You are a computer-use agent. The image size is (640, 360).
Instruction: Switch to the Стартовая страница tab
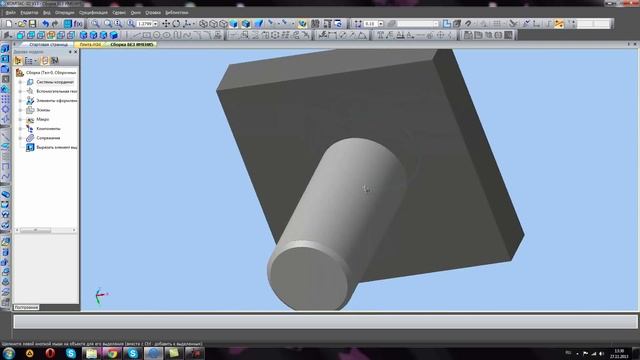pyautogui.click(x=48, y=44)
